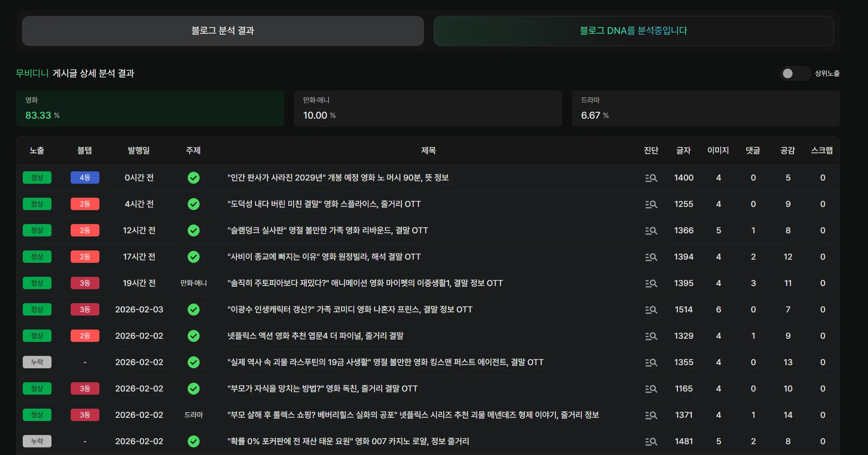This screenshot has width=868, height=455.
Task: Click the topic check icon for "나혼자 프린스" row
Action: [194, 310]
